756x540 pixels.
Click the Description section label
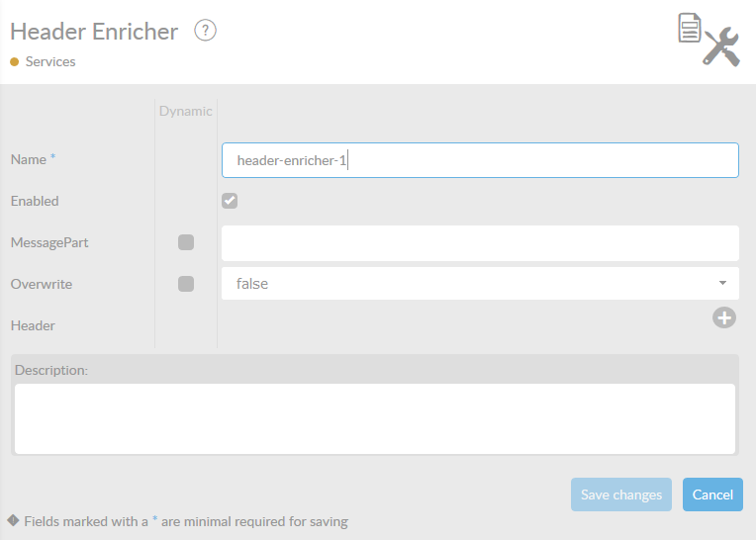[51, 370]
